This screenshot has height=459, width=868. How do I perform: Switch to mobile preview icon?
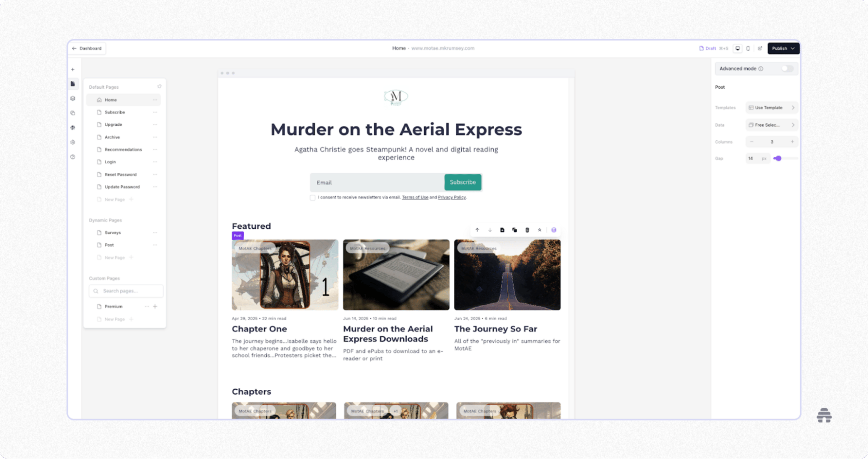point(748,48)
